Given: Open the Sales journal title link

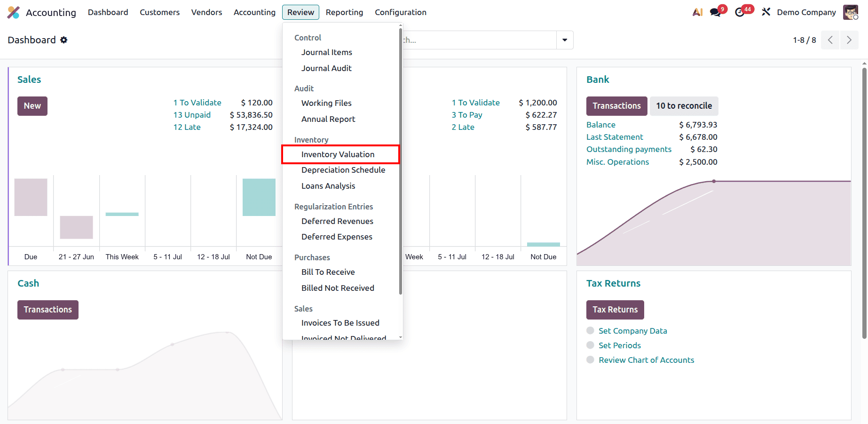Looking at the screenshot, I should (x=29, y=80).
